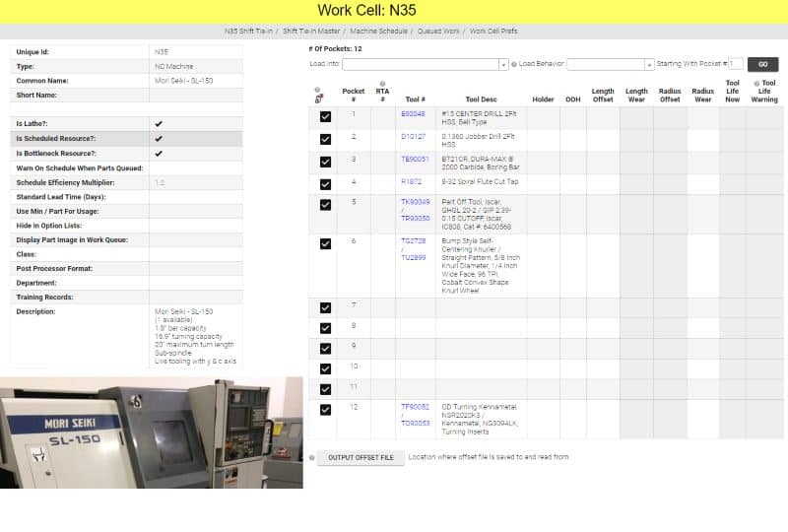Open tool link R1872
The image size is (788, 532).
(411, 182)
